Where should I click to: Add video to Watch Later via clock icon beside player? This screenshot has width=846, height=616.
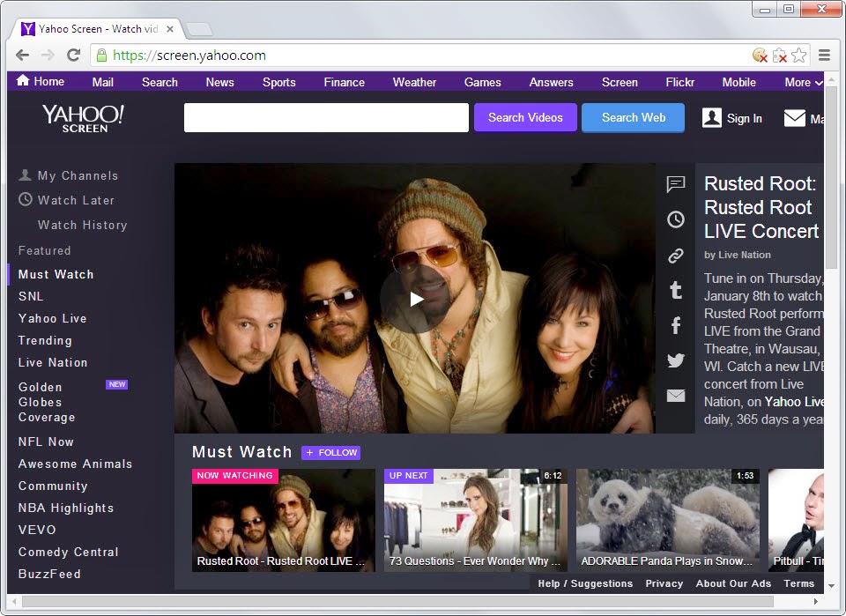(x=676, y=219)
